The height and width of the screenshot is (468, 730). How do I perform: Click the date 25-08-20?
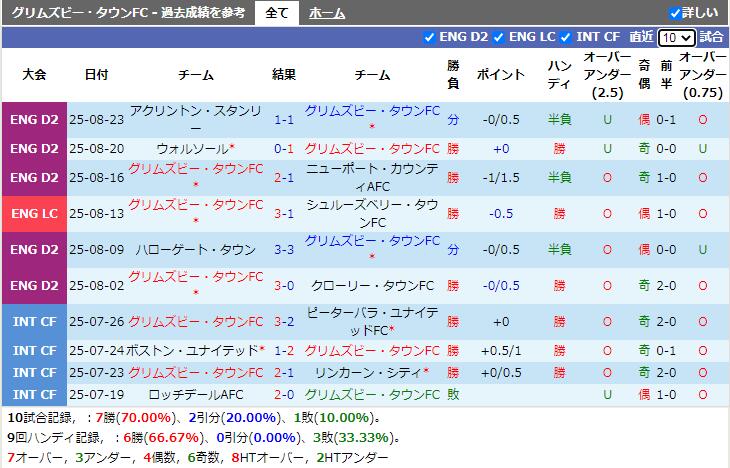click(x=97, y=149)
